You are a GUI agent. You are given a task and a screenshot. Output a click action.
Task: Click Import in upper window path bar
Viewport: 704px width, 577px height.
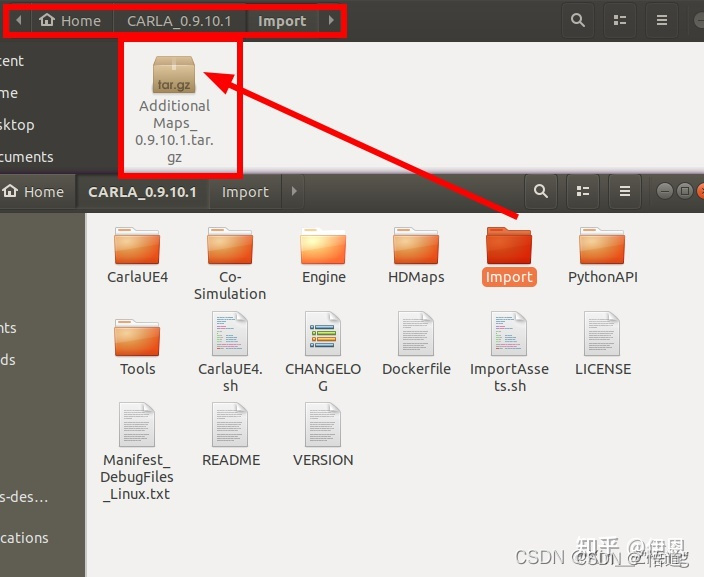[x=282, y=21]
